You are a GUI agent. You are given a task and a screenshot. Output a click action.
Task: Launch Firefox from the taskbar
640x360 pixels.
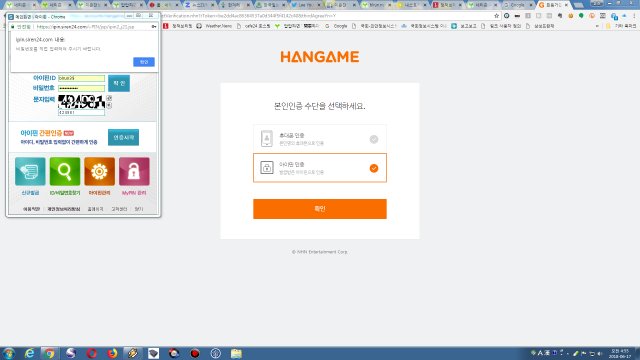[x=112, y=353]
